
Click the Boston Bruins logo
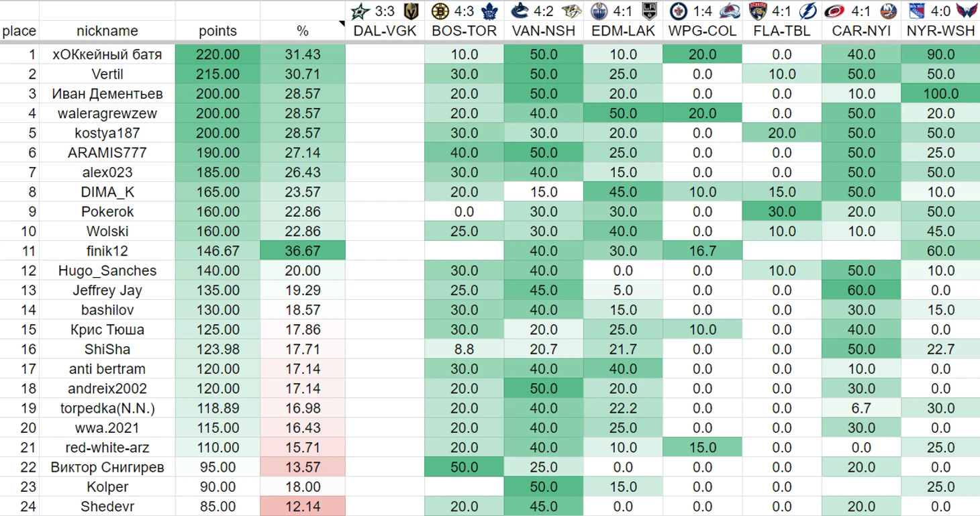pyautogui.click(x=440, y=11)
